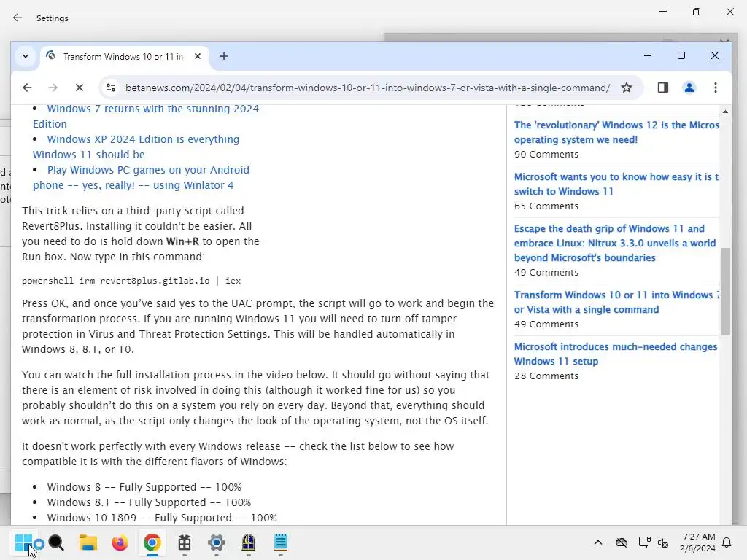Minimize the Chrome window
The width and height of the screenshot is (747, 560).
tap(648, 55)
